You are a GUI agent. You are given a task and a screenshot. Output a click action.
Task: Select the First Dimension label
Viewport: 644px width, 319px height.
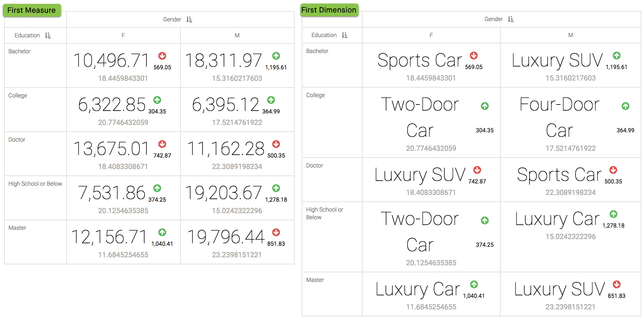coord(329,10)
